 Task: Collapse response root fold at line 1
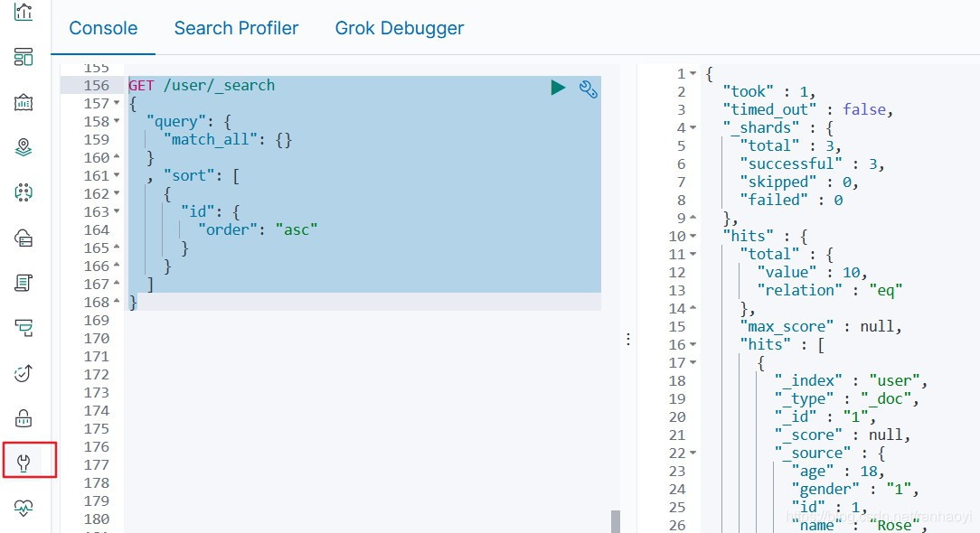point(693,74)
